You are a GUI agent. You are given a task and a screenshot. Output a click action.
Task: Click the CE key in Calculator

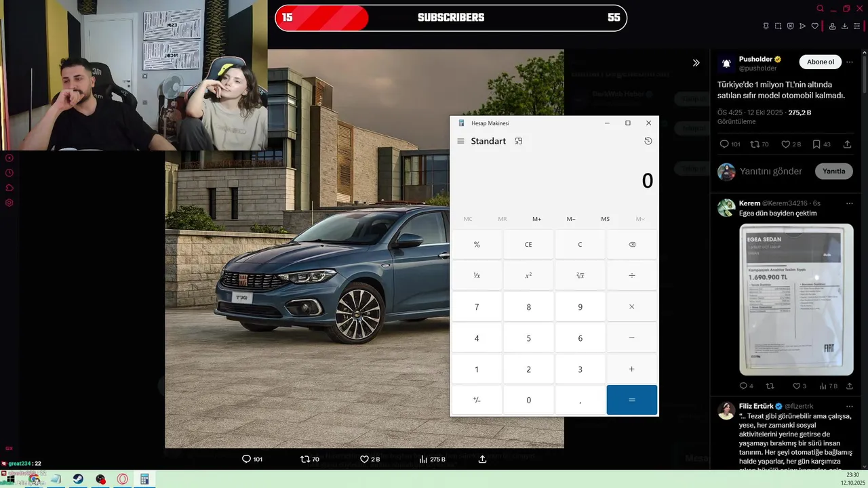[528, 245]
